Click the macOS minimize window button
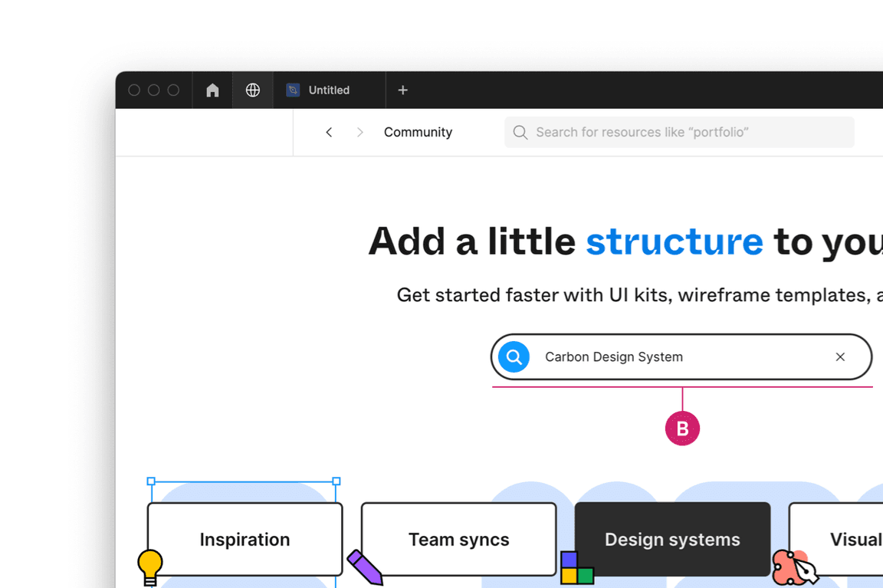 pos(154,90)
